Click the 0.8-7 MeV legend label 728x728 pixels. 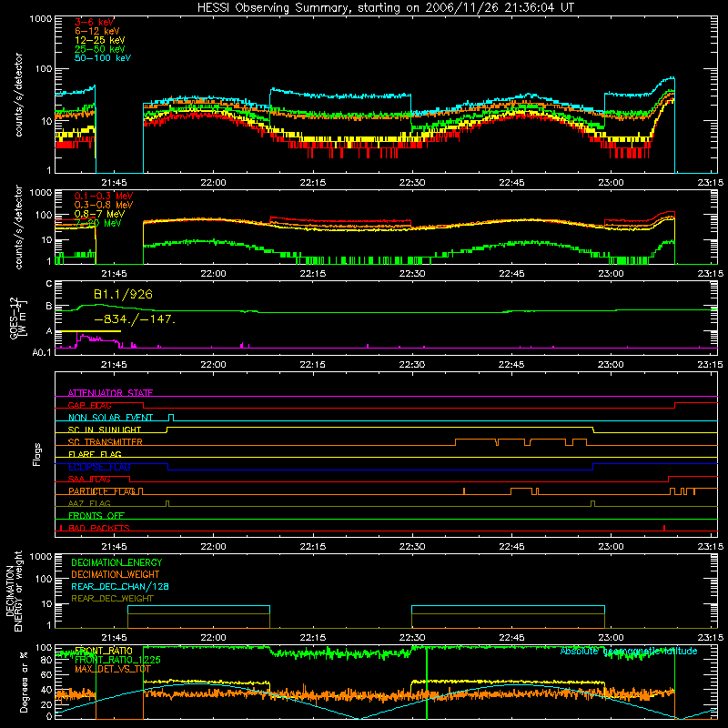pos(99,214)
